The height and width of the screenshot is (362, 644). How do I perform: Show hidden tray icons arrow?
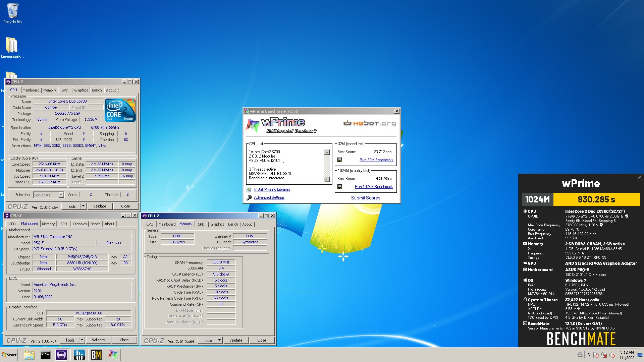(x=589, y=355)
